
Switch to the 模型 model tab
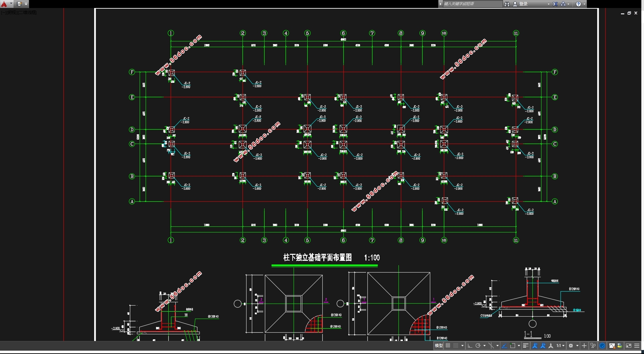pos(439,346)
